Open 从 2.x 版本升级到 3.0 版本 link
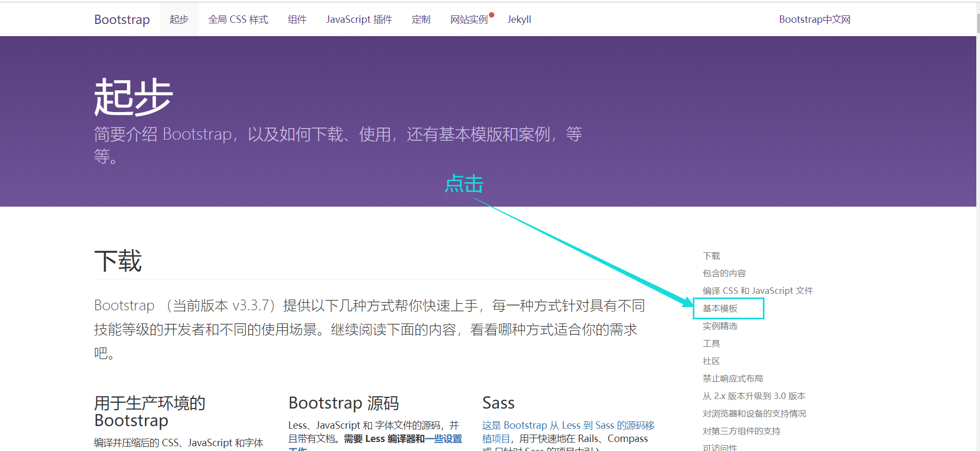Viewport: 980px width, 451px height. tap(754, 396)
